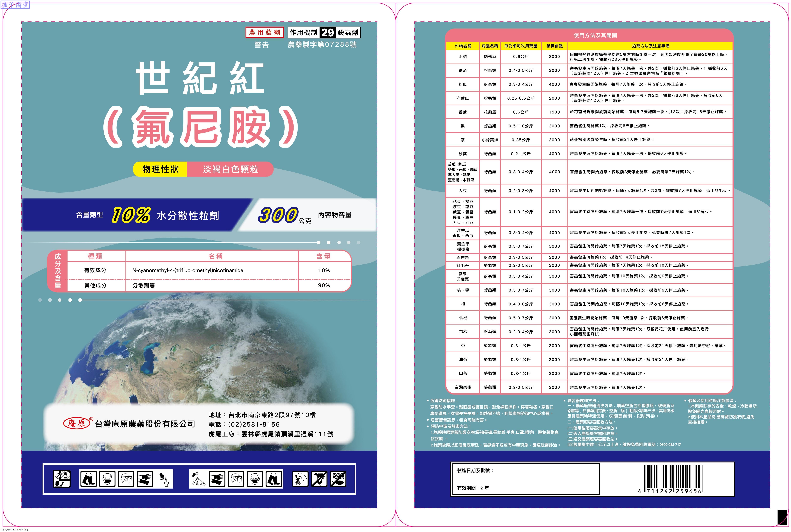791x532 pixels.
Task: Click the gloves pictogram next to the pouring icon
Action: click(x=145, y=479)
